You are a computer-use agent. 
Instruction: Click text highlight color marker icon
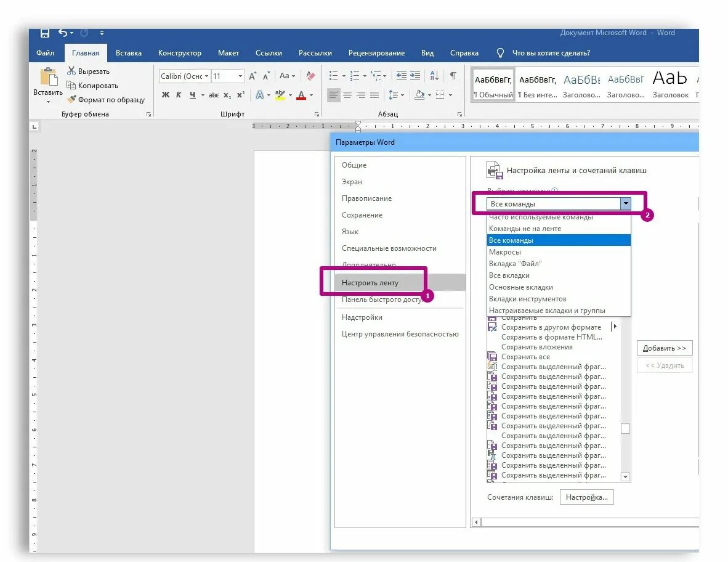[x=280, y=95]
